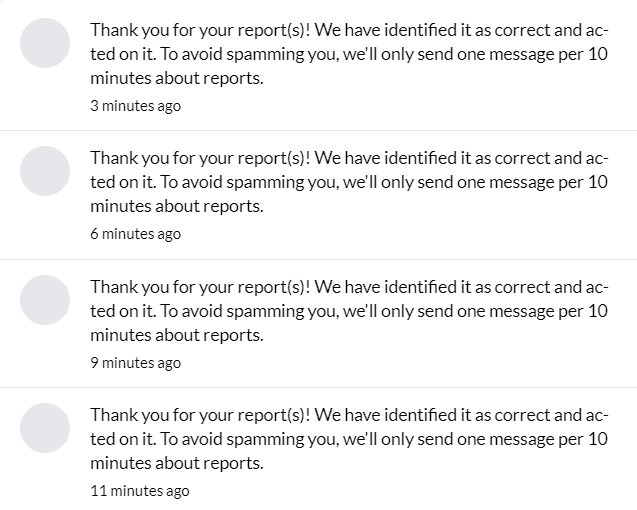Viewport: 637px width, 510px height.
Task: Click avatar of the 11 minutes ago notification
Action: click(45, 428)
